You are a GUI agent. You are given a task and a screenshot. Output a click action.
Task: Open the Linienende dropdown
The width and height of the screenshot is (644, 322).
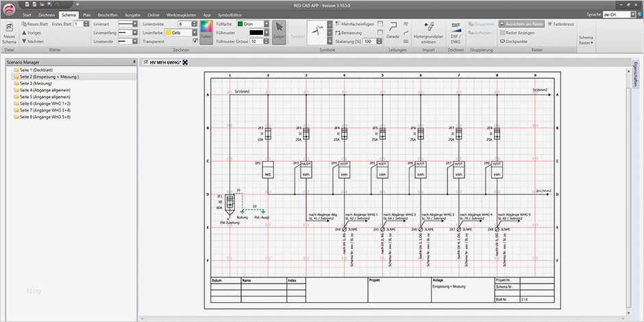point(135,41)
